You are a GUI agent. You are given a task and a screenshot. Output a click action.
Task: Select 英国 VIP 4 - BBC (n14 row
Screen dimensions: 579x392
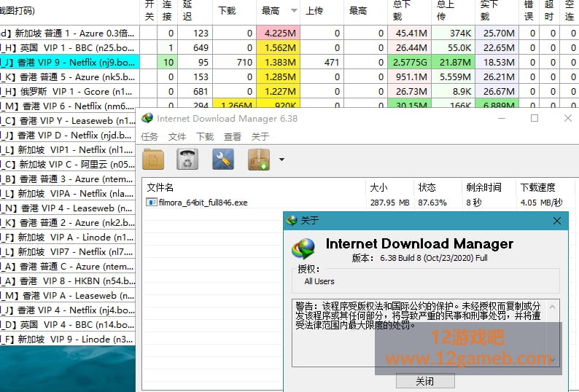(68, 325)
